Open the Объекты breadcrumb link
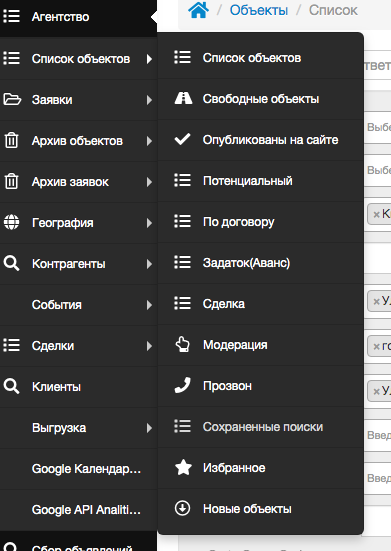Image resolution: width=391 pixels, height=551 pixels. 259,10
